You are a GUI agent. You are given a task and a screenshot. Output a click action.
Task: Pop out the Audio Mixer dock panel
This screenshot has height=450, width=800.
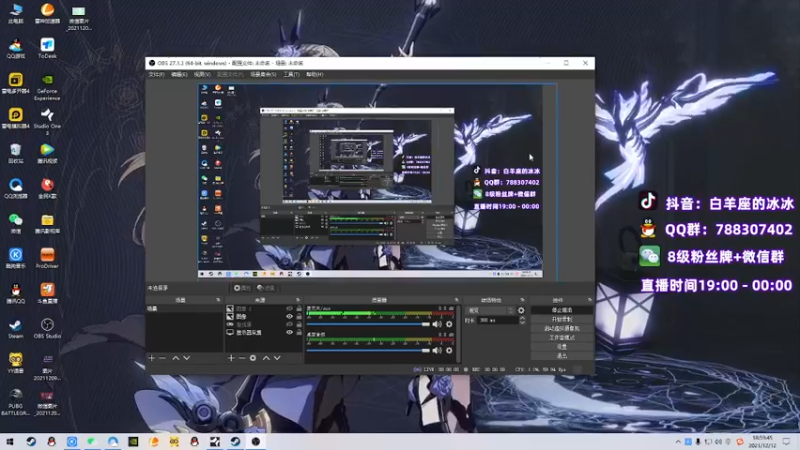coord(456,300)
